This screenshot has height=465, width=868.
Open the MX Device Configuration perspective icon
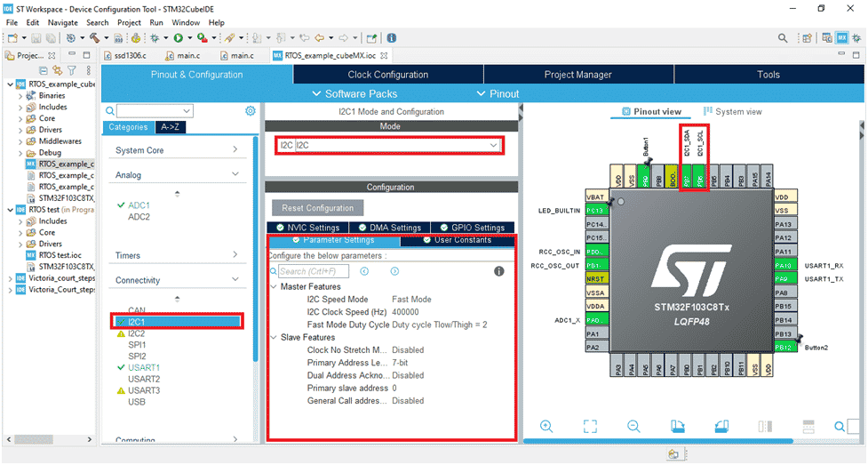click(x=842, y=37)
